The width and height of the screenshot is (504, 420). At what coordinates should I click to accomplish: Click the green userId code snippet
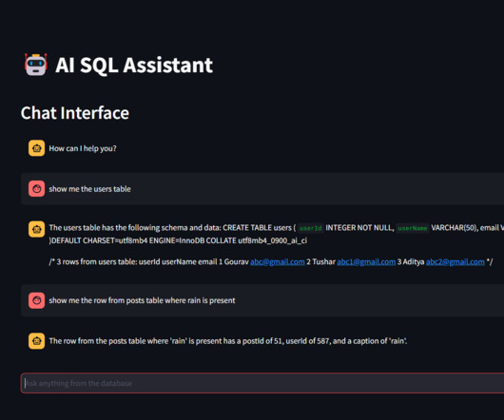pos(311,228)
